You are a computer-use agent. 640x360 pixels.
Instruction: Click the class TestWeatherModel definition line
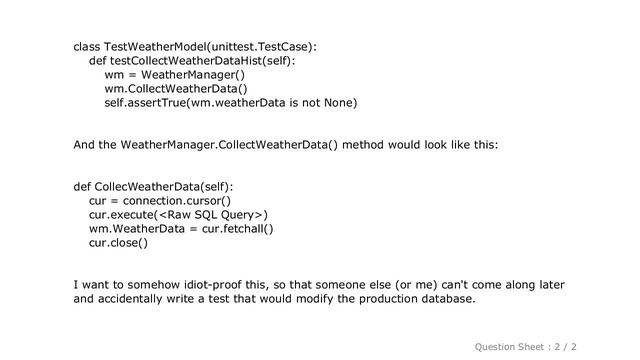(x=195, y=47)
